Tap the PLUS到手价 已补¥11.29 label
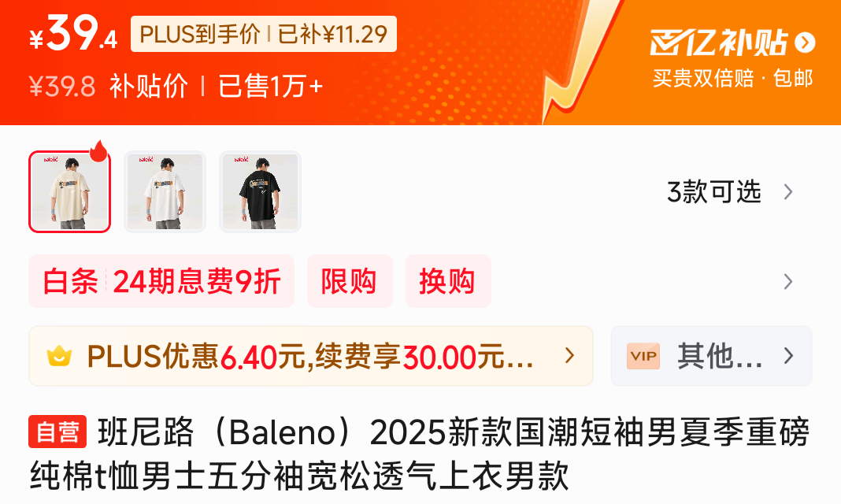The height and width of the screenshot is (504, 841). pyautogui.click(x=263, y=35)
